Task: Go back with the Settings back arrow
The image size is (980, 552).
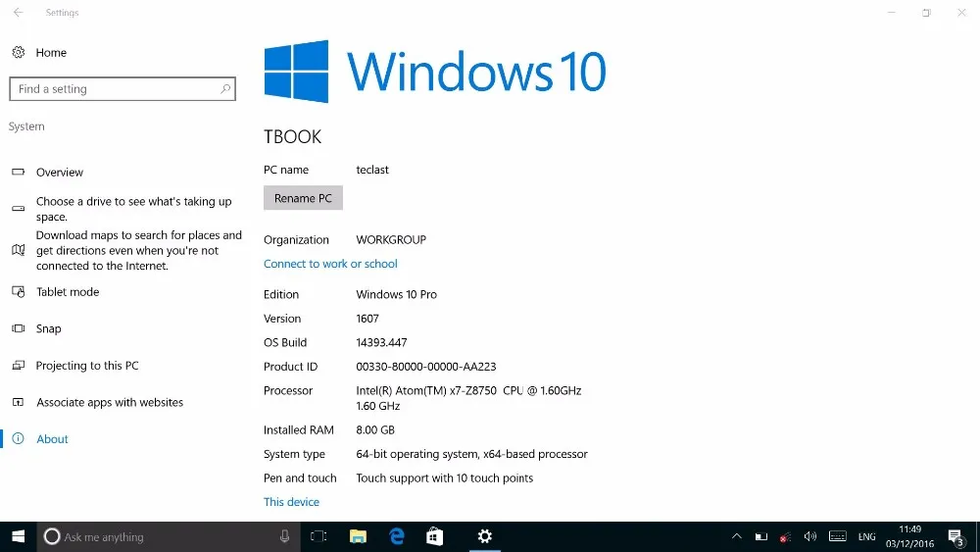Action: (x=18, y=13)
